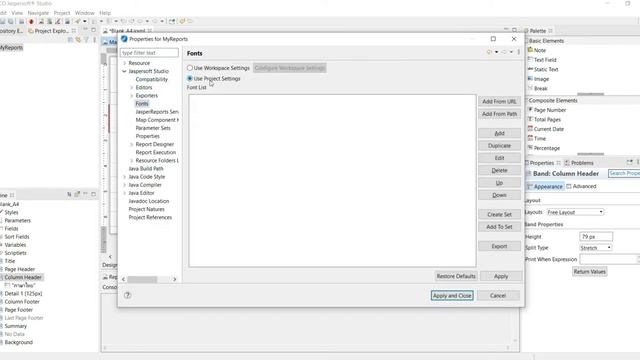Screen dimensions: 640x360
Task: Move the font Down
Action: [x=499, y=195]
